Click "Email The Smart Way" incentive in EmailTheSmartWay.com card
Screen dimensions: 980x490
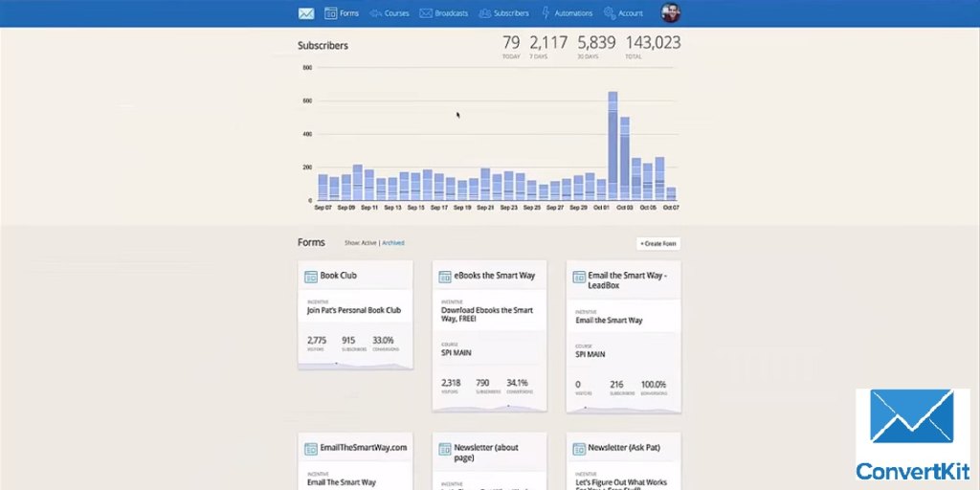point(342,482)
